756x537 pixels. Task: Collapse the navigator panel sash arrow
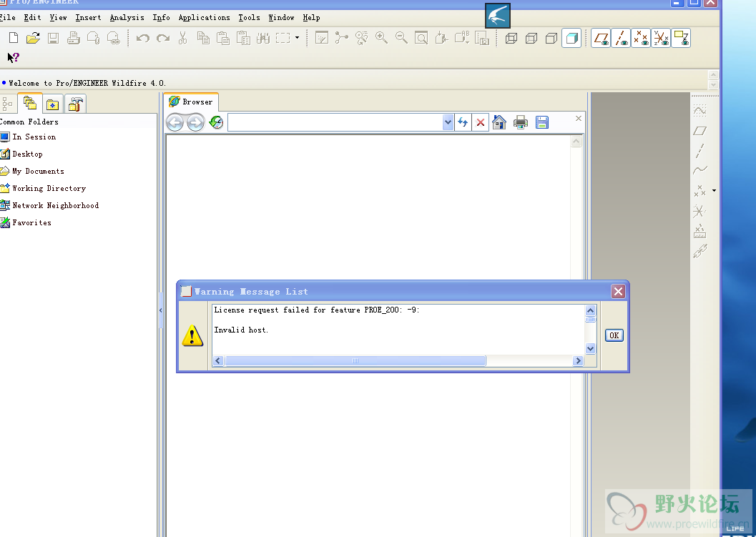161,310
